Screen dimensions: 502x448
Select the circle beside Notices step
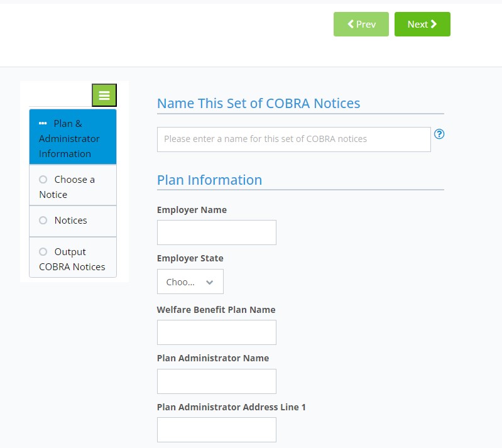click(x=43, y=221)
